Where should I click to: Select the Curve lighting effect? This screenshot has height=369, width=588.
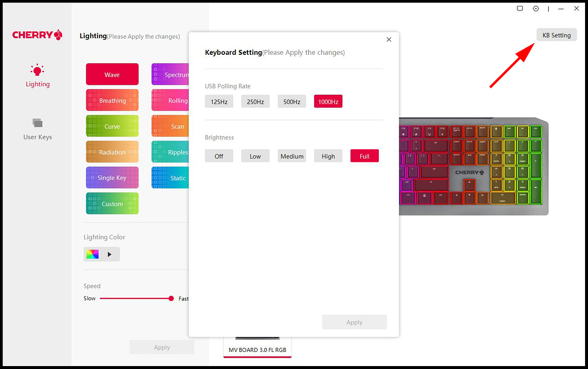coord(112,126)
